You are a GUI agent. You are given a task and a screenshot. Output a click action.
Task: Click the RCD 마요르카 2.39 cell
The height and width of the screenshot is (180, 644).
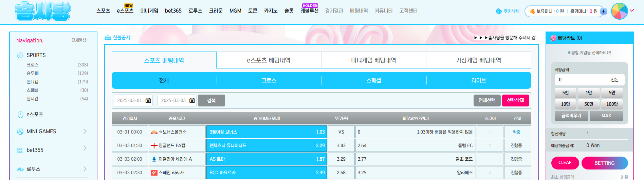(x=266, y=173)
